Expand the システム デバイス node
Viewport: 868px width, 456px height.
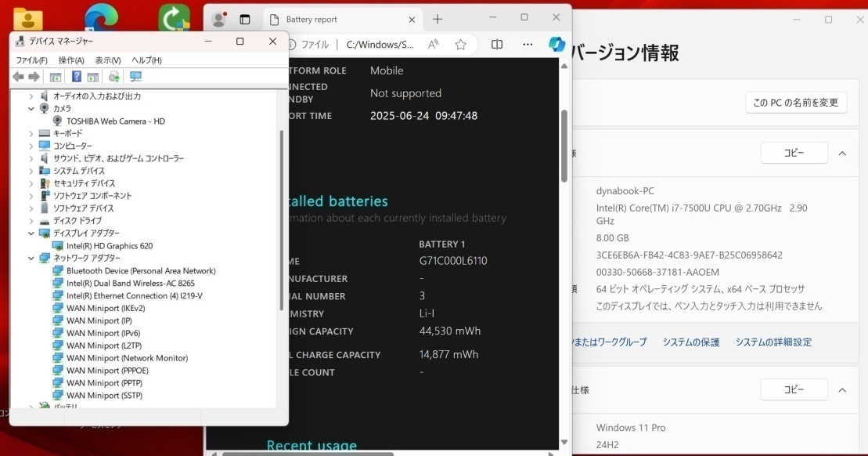(31, 172)
